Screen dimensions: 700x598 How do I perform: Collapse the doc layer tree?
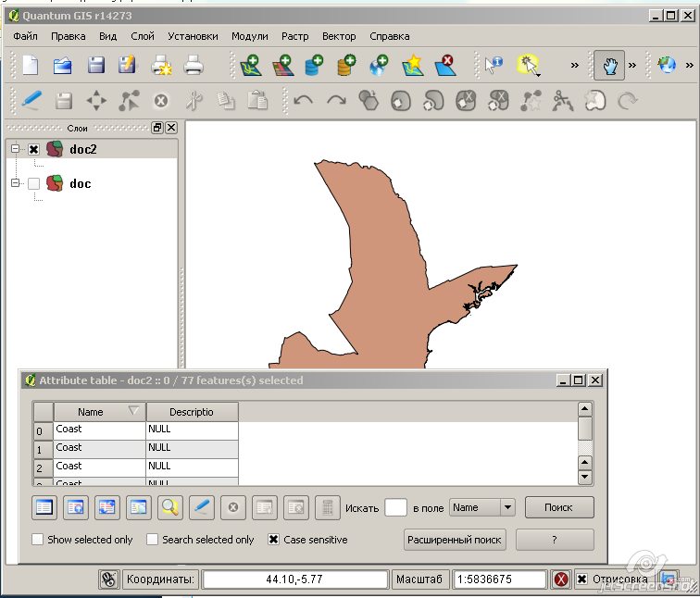click(x=16, y=182)
